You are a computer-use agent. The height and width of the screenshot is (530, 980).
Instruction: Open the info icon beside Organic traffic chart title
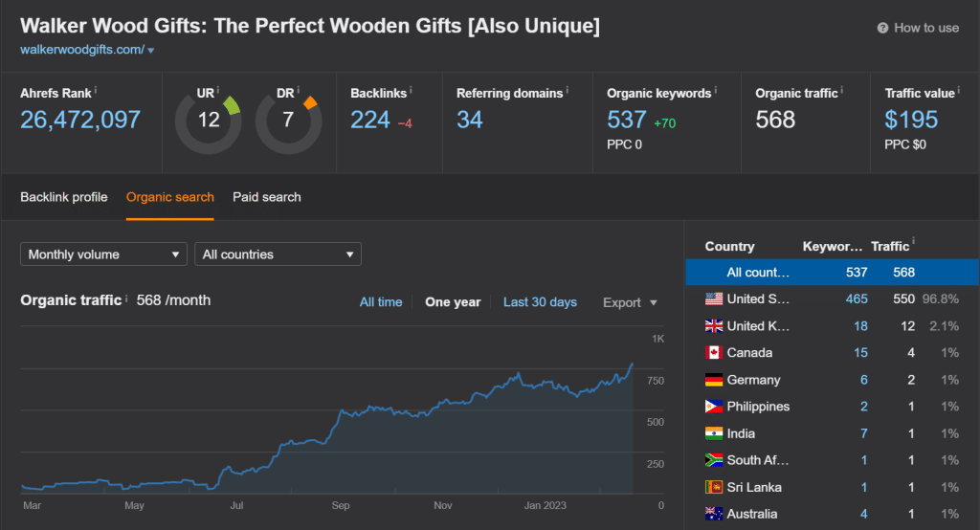[x=126, y=298]
